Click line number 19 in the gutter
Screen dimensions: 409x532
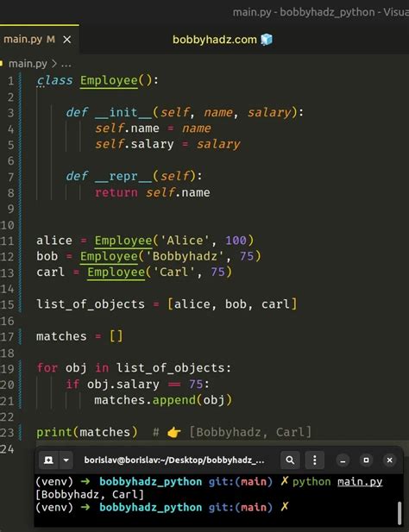pos(8,369)
